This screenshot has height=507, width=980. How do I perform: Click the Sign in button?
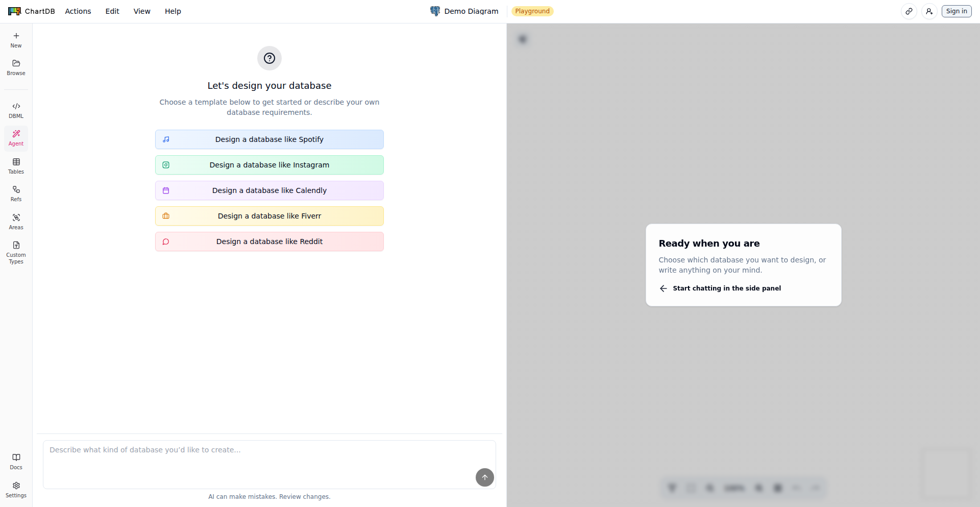click(957, 11)
